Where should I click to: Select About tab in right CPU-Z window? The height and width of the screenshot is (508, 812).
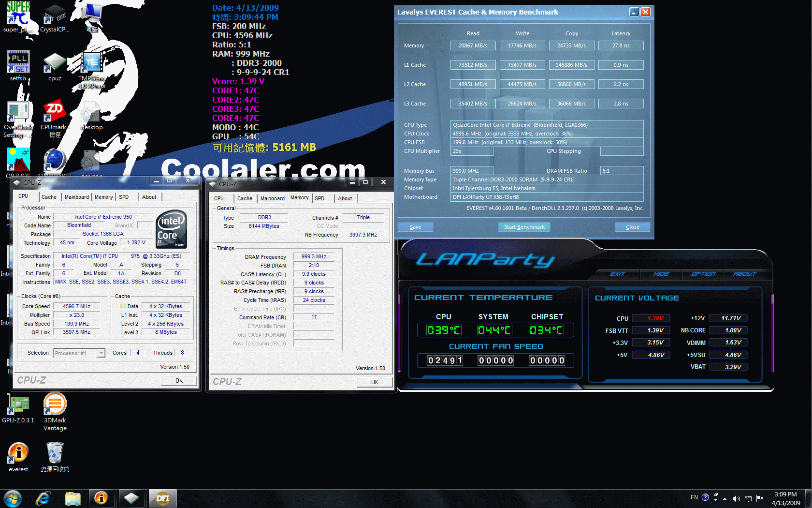click(x=345, y=198)
